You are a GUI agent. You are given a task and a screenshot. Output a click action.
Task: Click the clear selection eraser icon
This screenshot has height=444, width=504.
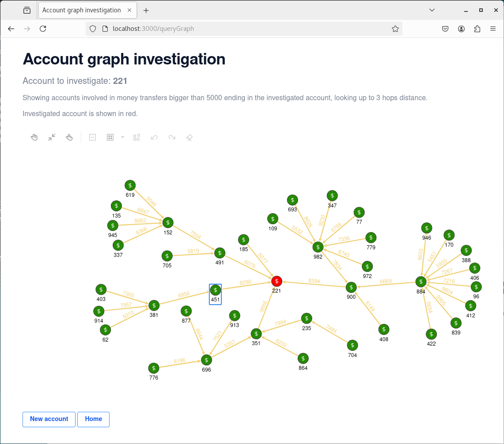[189, 137]
